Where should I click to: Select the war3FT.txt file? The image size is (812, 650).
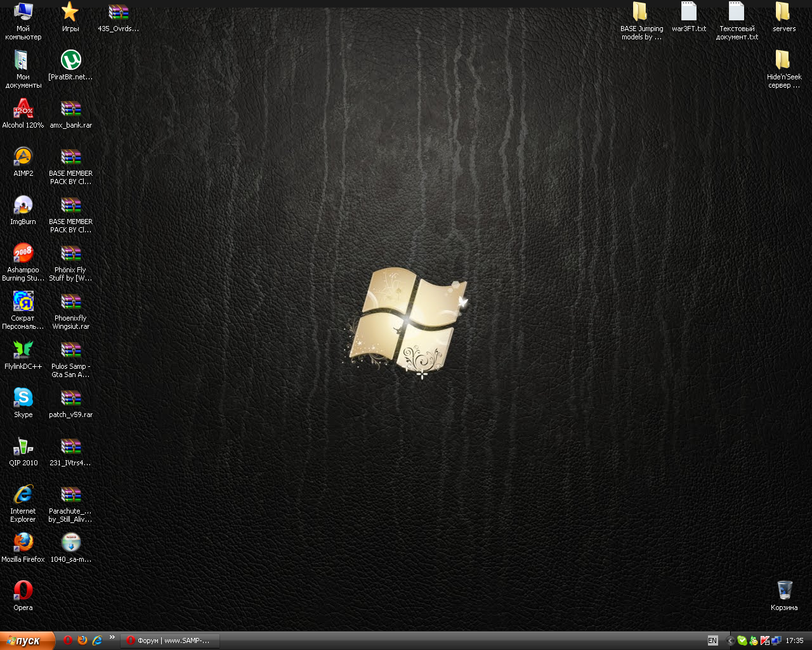tap(689, 17)
